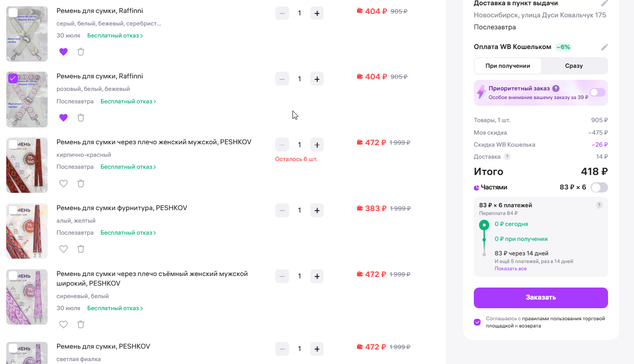This screenshot has height=364, width=634.
Task: Increase quantity of алый PESHKOV strap
Action: 317,210
